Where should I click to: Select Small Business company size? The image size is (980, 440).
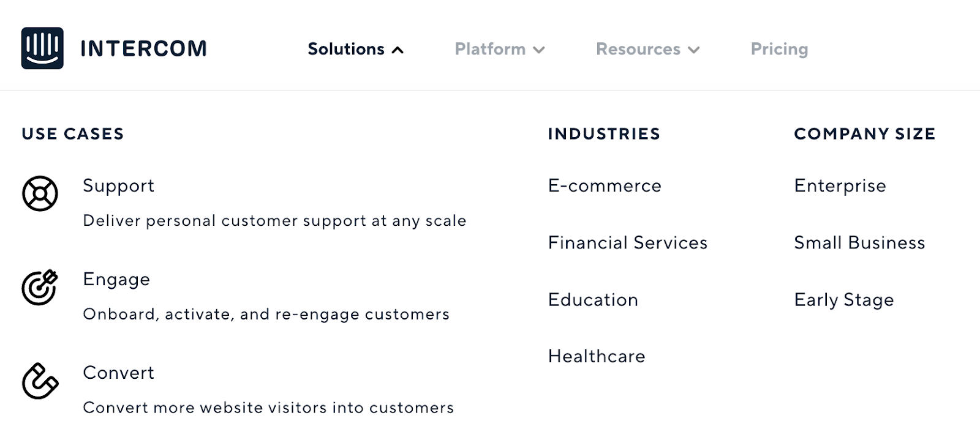click(859, 242)
